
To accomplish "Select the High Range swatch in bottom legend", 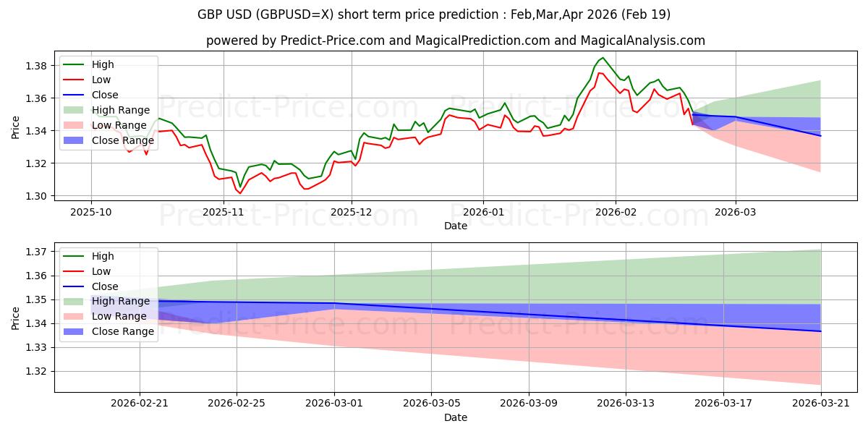I will 75,301.
